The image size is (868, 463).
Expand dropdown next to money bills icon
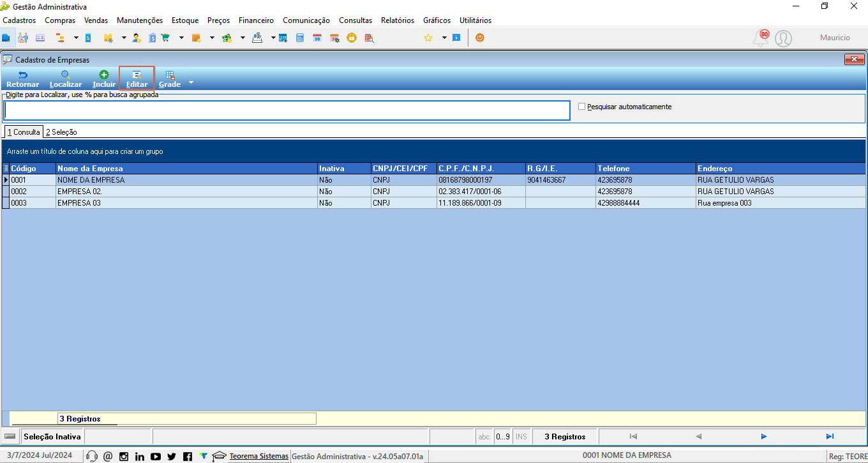243,38
